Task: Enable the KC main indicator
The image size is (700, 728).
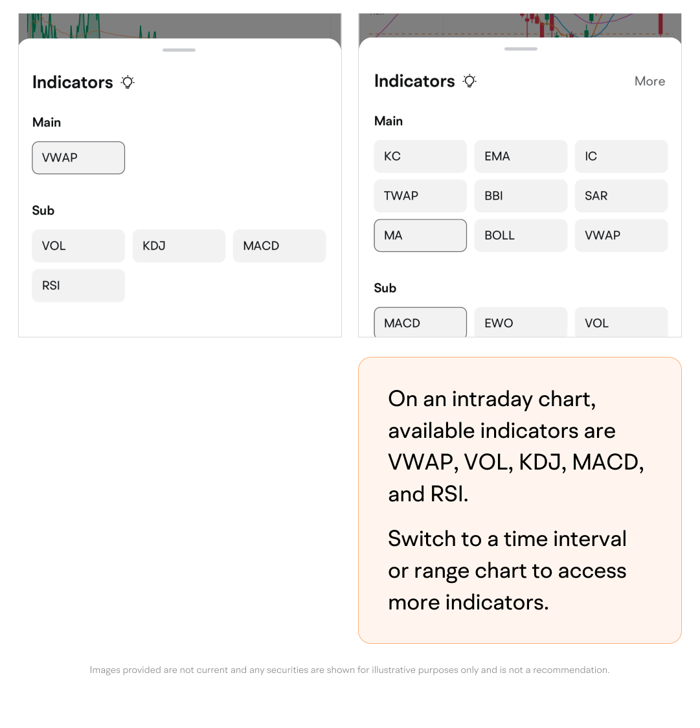Action: tap(420, 156)
